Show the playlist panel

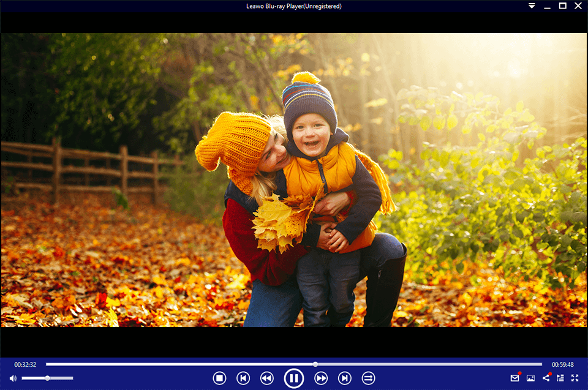[561, 378]
